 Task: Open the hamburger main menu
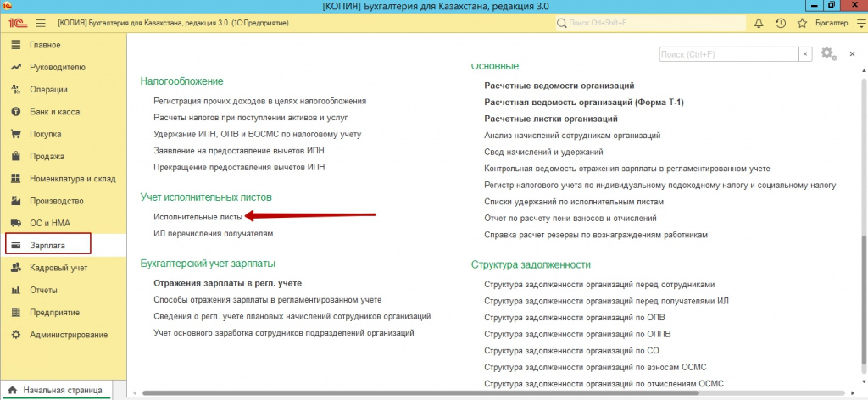coord(41,23)
